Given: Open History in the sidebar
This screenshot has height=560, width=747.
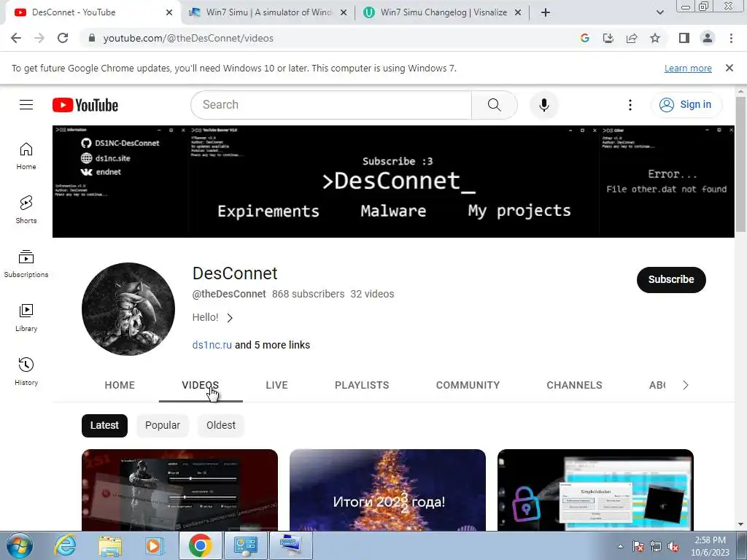Looking at the screenshot, I should point(26,371).
